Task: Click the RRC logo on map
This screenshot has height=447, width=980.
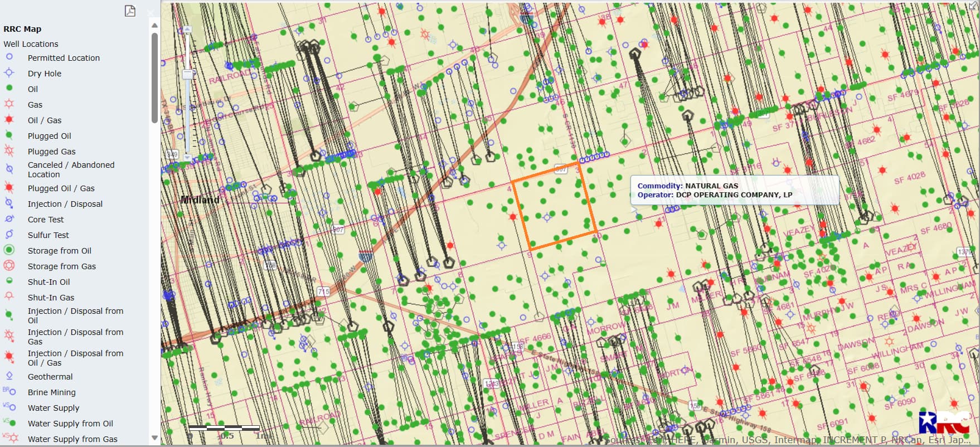Action: pos(944,422)
